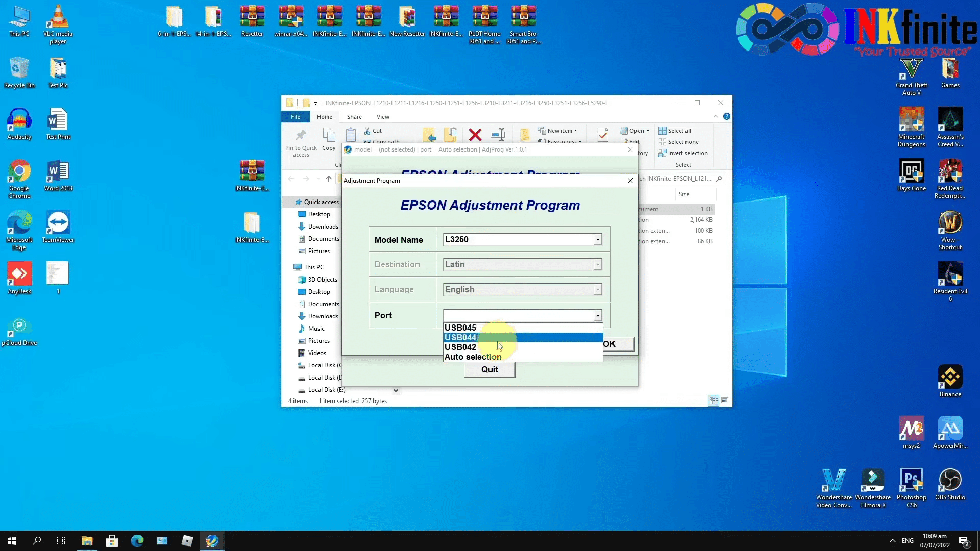Open Days Gone shortcut
Viewport: 980px width, 551px height.
(912, 176)
